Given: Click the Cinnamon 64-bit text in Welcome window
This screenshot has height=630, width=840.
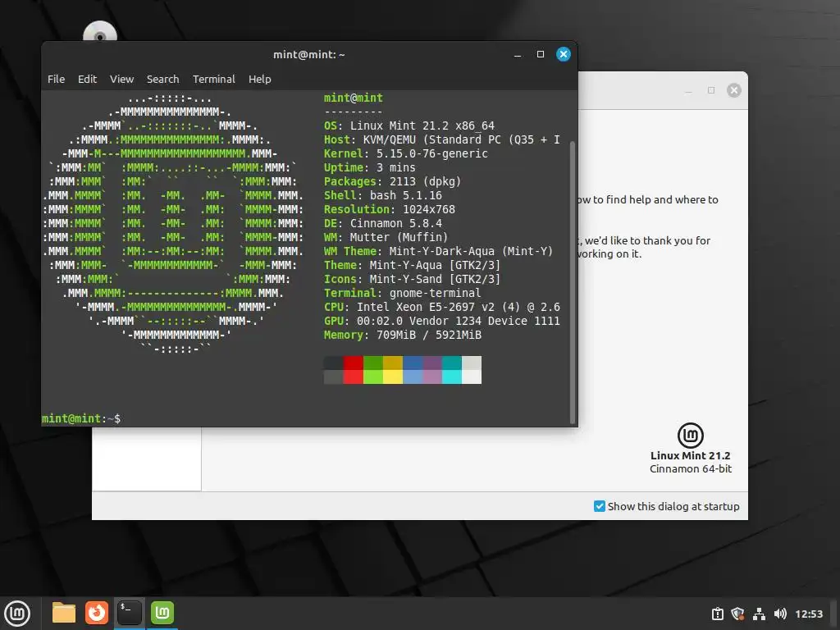Looking at the screenshot, I should coord(691,468).
